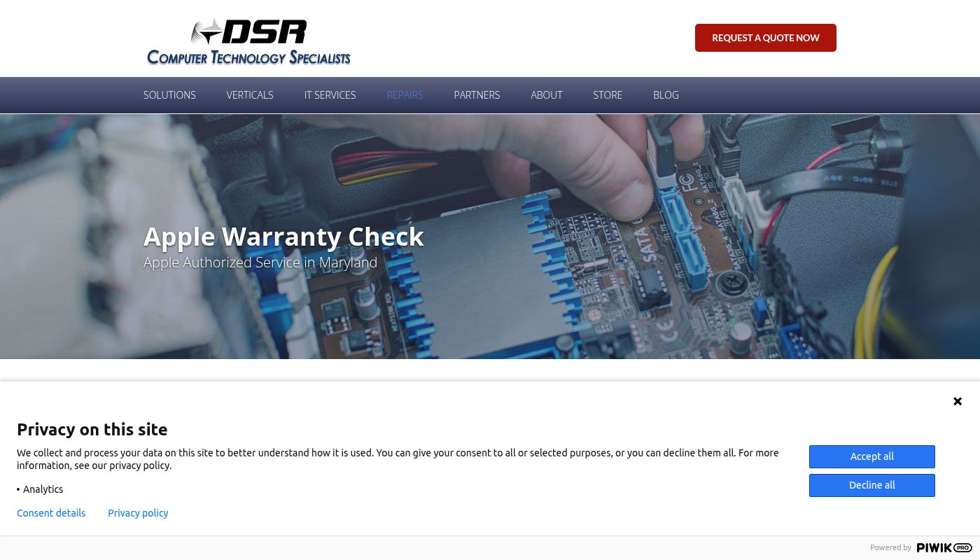Click the Apple Authorized Service in Maryland subtitle
Image resolution: width=980 pixels, height=560 pixels.
tap(260, 262)
